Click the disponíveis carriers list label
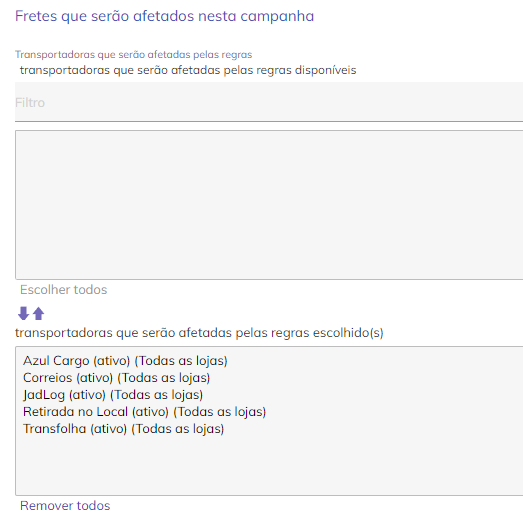523x524 pixels. click(188, 70)
